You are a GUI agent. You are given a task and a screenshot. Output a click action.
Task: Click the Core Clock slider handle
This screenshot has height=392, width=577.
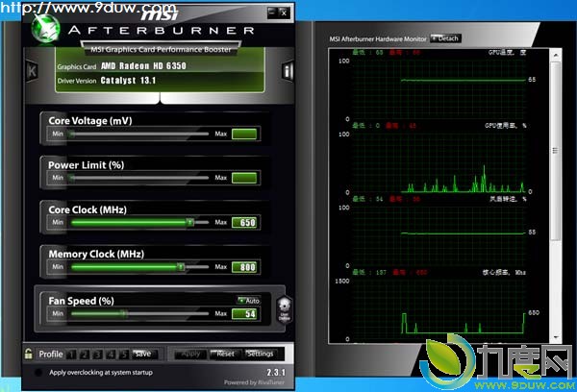pos(189,222)
